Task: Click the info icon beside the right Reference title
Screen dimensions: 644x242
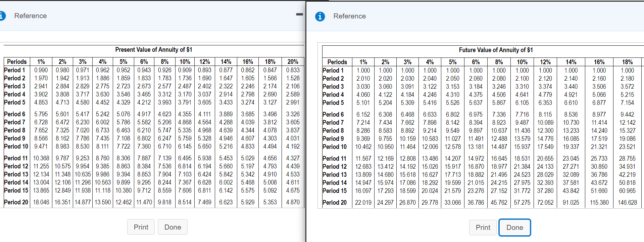Action: (320, 16)
